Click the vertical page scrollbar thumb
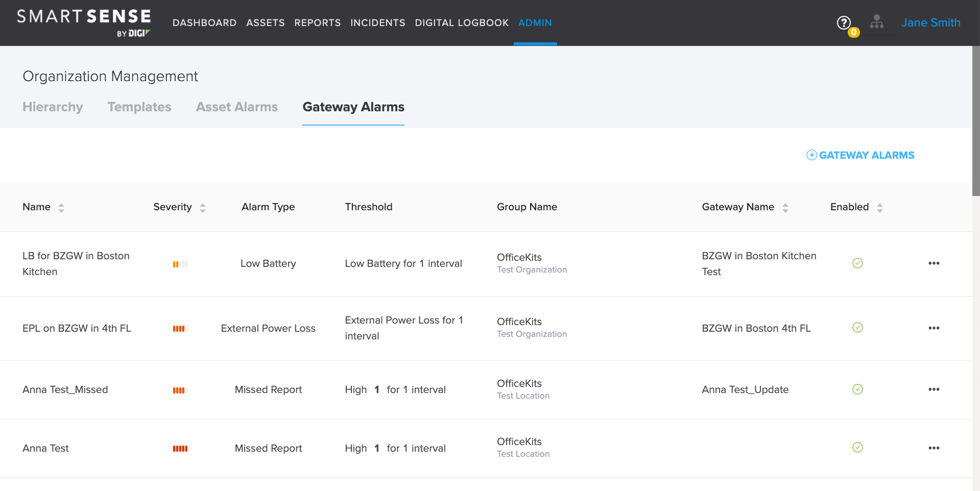980x491 pixels. pos(976,121)
